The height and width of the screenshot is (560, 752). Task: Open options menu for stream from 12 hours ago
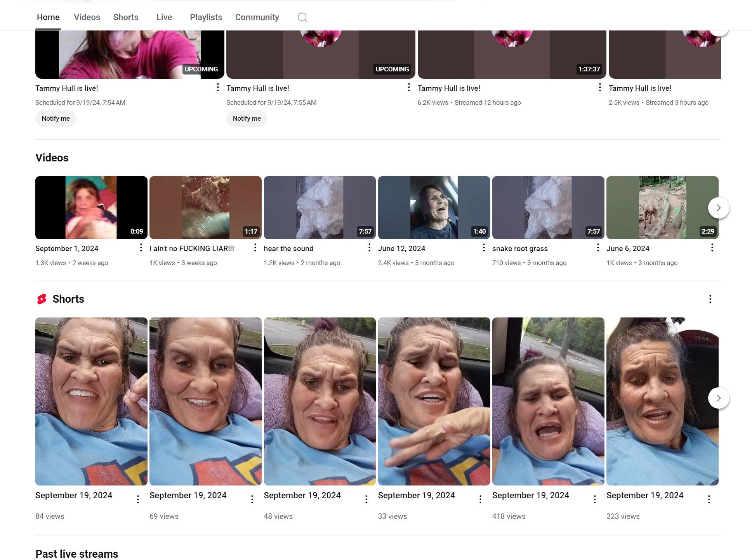point(600,87)
